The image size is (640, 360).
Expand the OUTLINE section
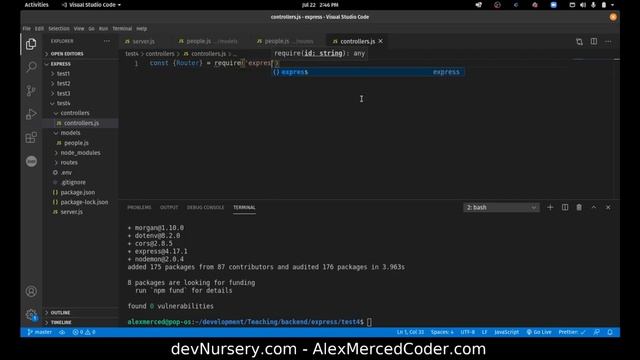[x=81, y=313]
